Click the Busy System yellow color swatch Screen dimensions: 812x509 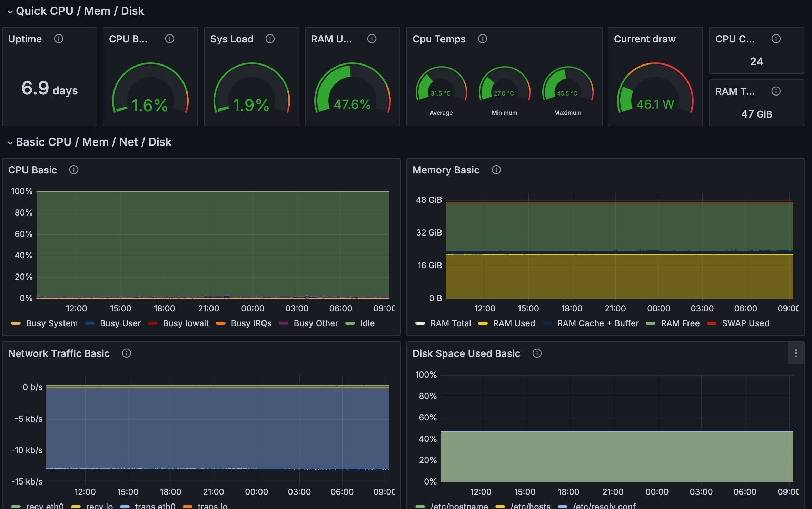click(x=16, y=323)
